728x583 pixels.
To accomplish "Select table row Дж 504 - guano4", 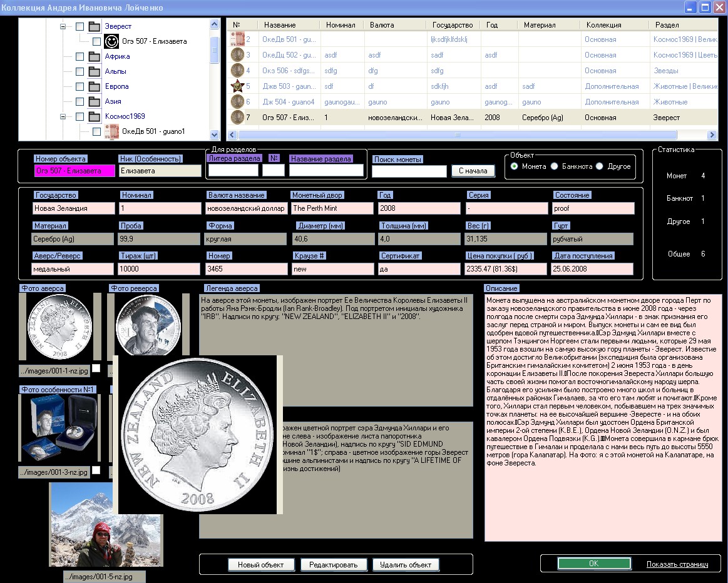I will point(473,102).
